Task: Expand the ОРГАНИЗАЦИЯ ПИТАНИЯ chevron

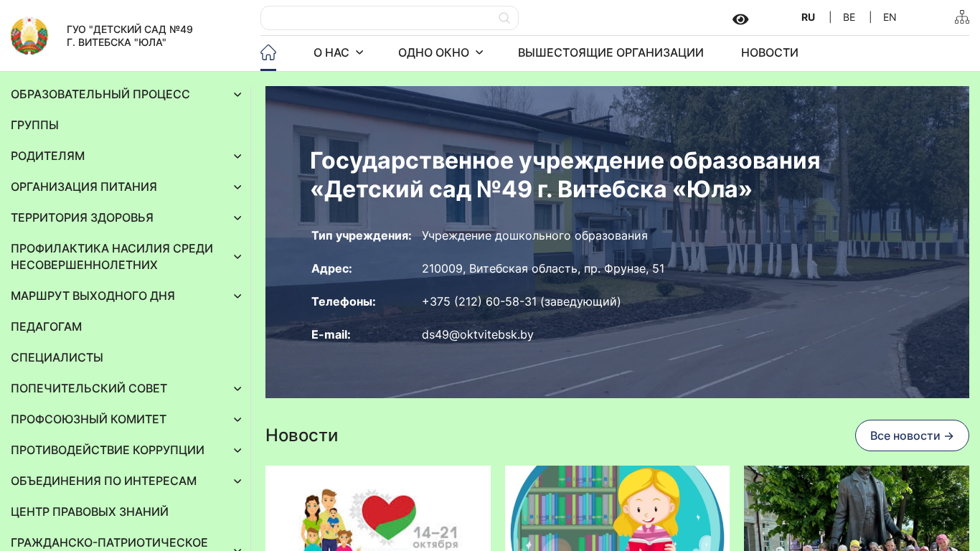Action: [237, 187]
